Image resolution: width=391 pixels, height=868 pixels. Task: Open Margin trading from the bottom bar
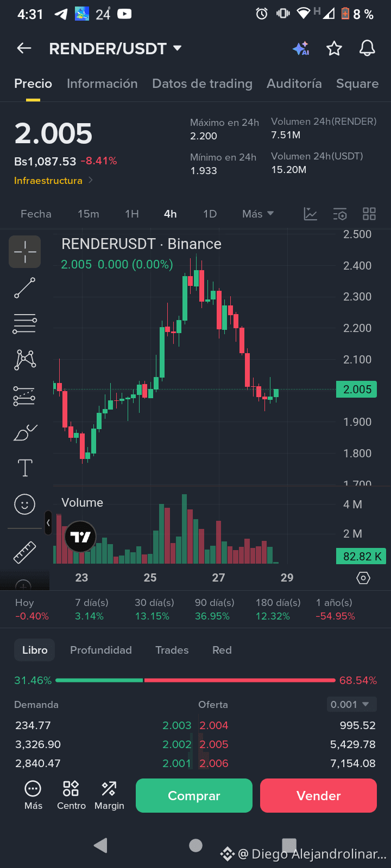point(109,795)
